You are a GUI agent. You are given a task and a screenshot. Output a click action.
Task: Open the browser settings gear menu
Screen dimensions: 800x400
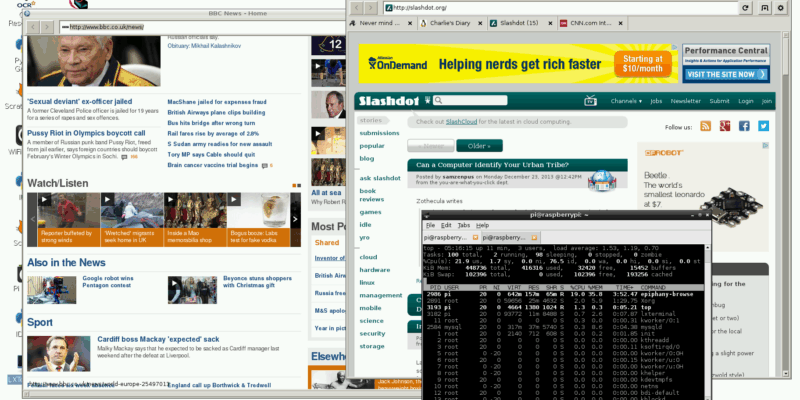pyautogui.click(x=780, y=8)
